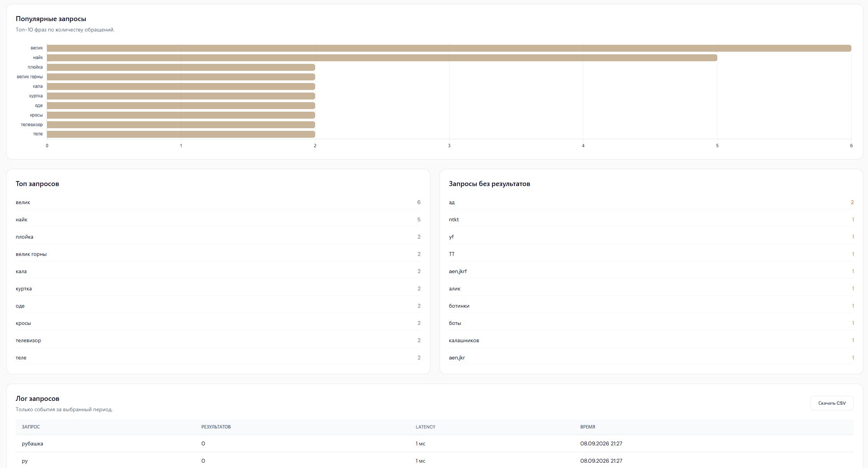Image resolution: width=868 pixels, height=468 pixels.
Task: Click плойка in Топ запросов list
Action: coord(218,237)
